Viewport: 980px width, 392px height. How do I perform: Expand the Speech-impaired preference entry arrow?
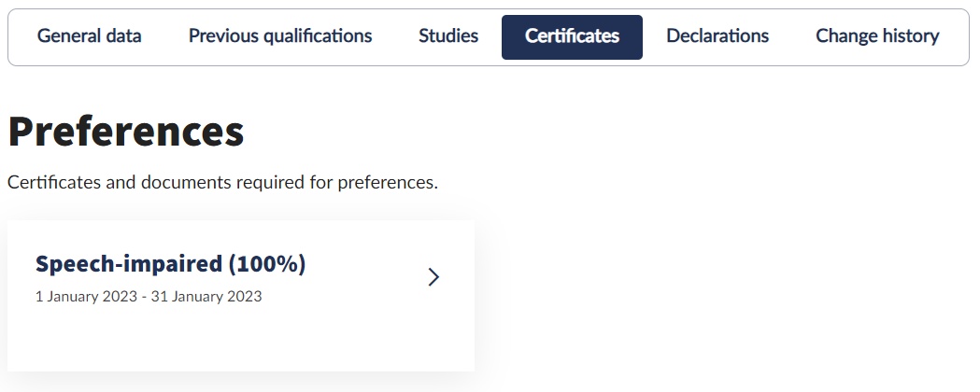433,277
